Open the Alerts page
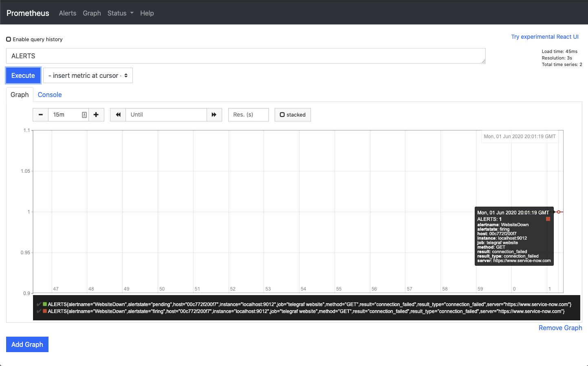 point(67,13)
